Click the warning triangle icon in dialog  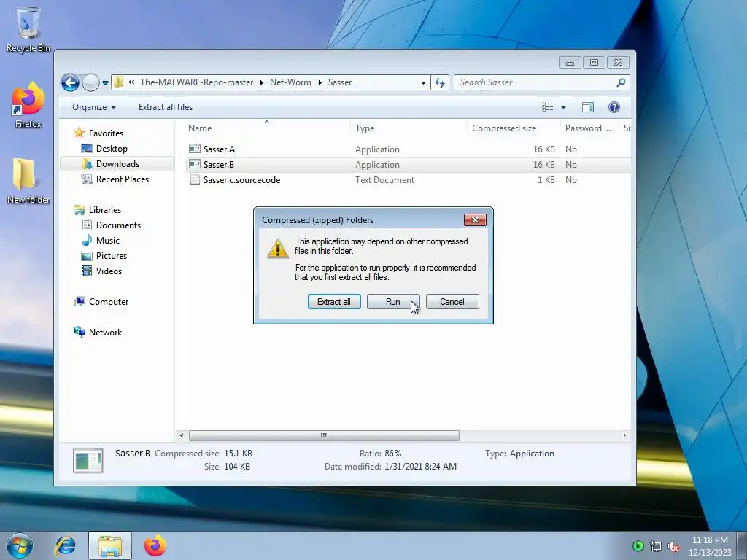[278, 249]
